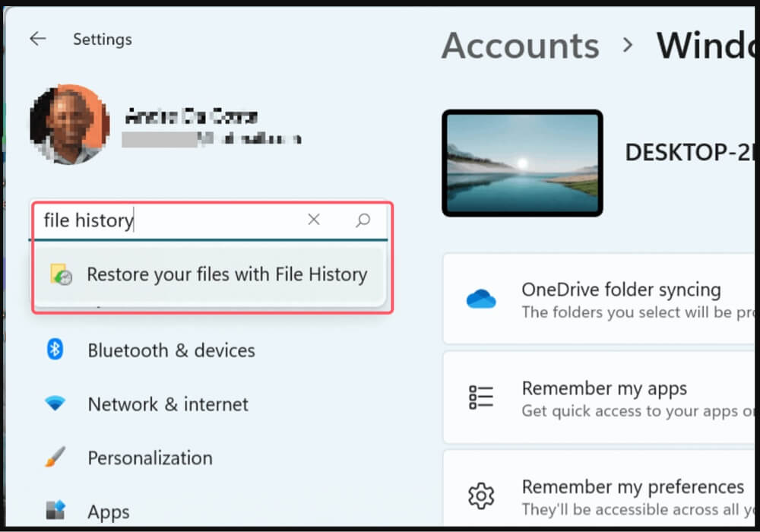Select the Personalization brush icon
The width and height of the screenshot is (760, 532).
(55, 458)
